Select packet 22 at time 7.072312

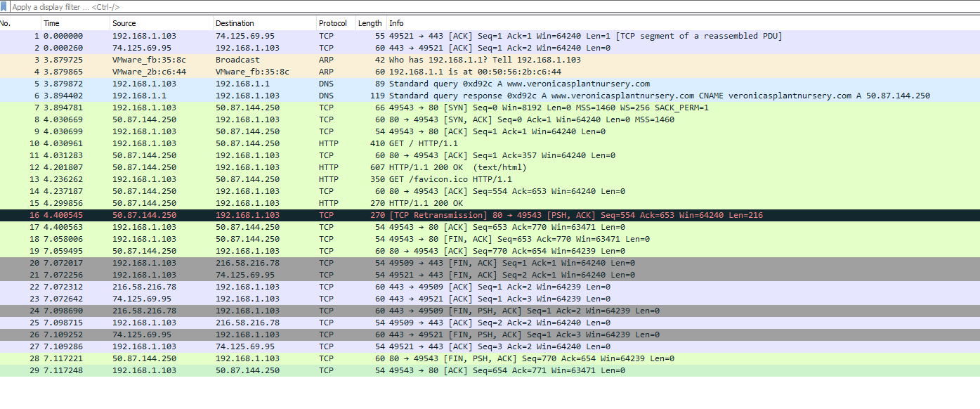[490, 287]
